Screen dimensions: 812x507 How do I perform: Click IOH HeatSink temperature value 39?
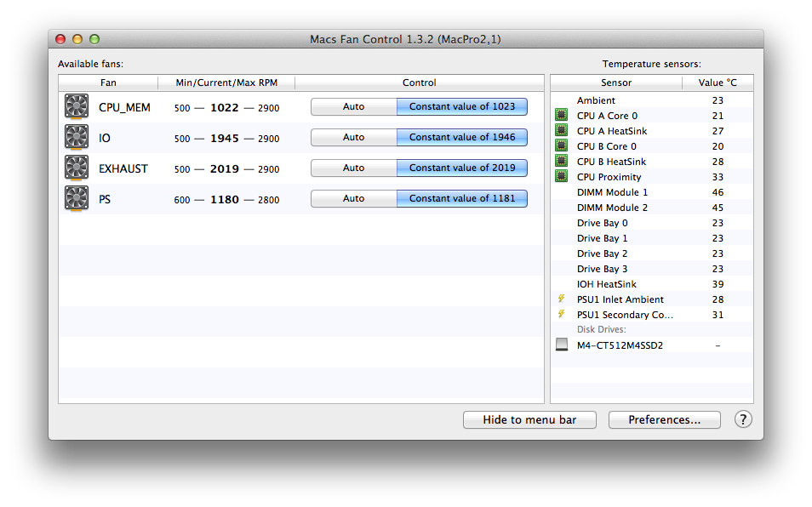[x=718, y=284]
